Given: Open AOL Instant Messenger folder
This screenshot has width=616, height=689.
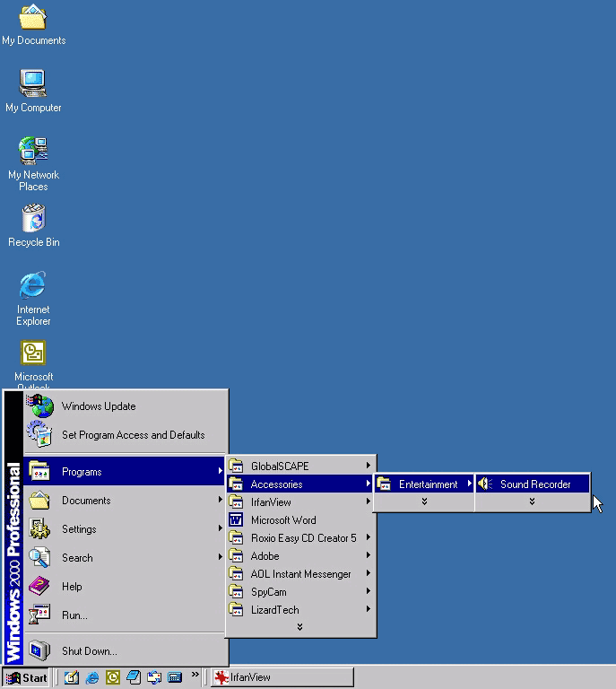Looking at the screenshot, I should click(x=300, y=574).
